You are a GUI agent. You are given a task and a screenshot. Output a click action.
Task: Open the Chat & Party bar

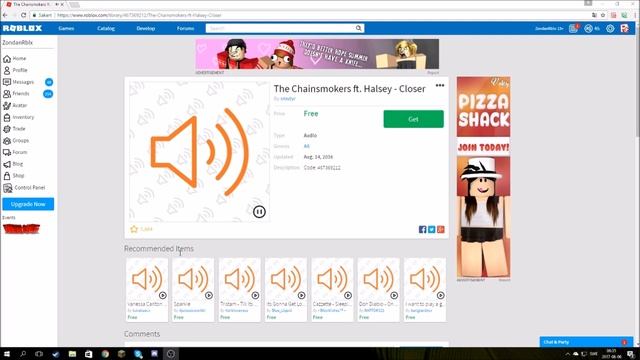(x=586, y=342)
